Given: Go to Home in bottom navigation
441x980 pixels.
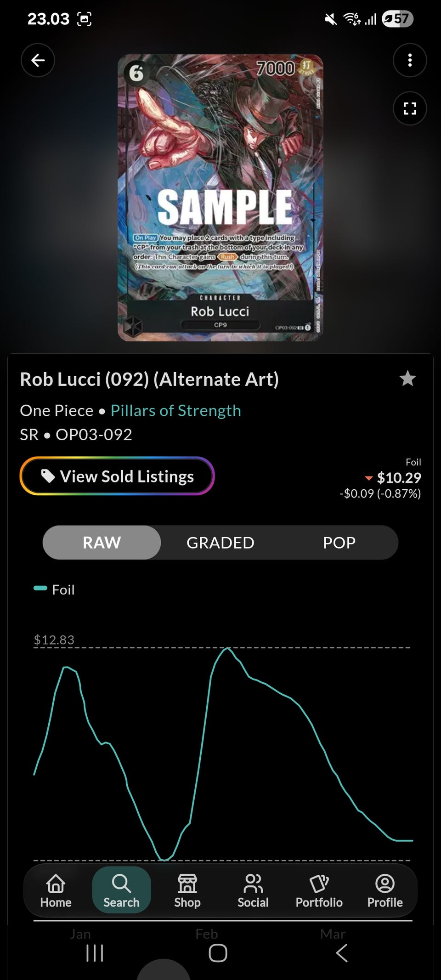Looking at the screenshot, I should click(56, 891).
